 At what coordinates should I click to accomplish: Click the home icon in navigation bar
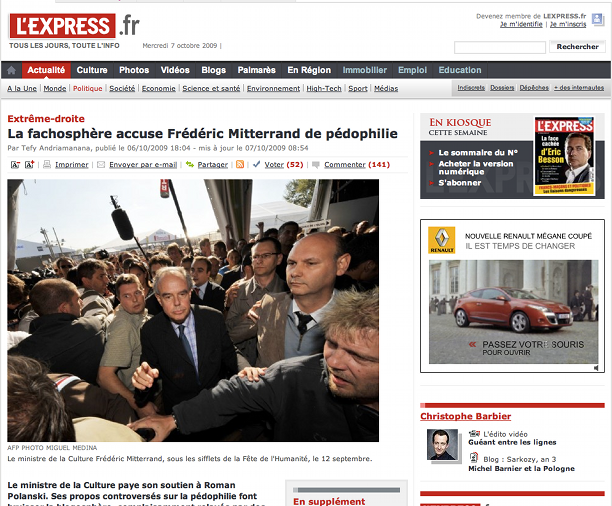click(11, 70)
